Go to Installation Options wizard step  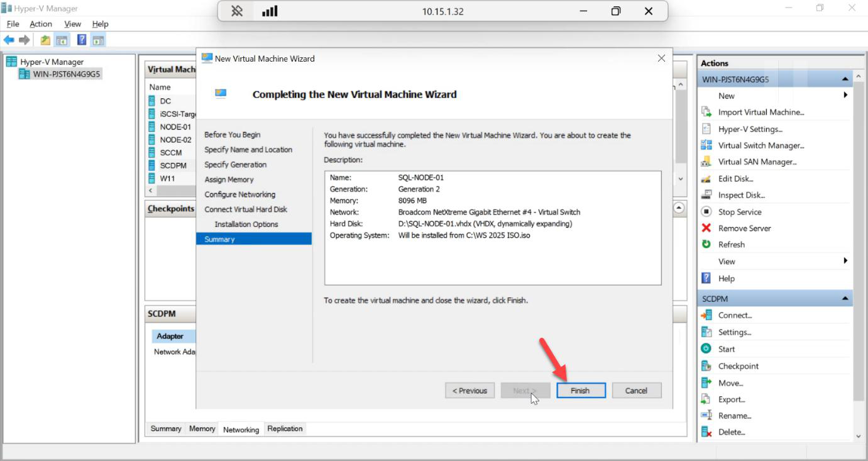pyautogui.click(x=246, y=225)
